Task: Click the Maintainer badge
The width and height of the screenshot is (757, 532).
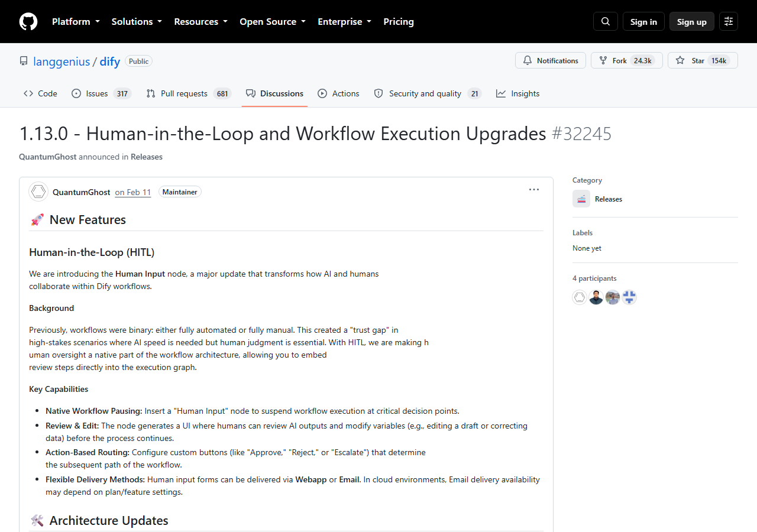Action: [180, 192]
